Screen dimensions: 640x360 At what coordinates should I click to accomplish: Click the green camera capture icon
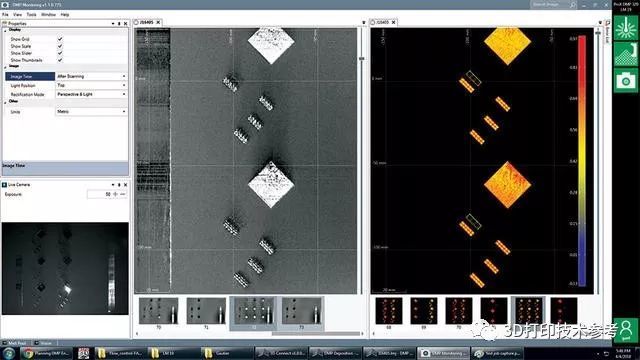pos(625,80)
